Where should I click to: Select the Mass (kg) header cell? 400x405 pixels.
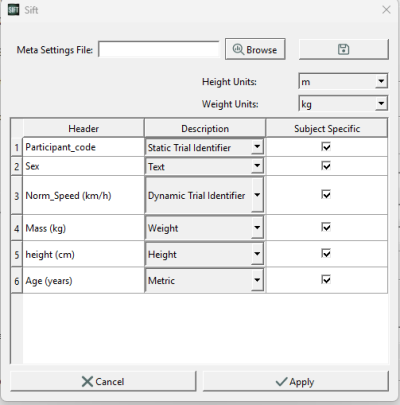coord(83,228)
